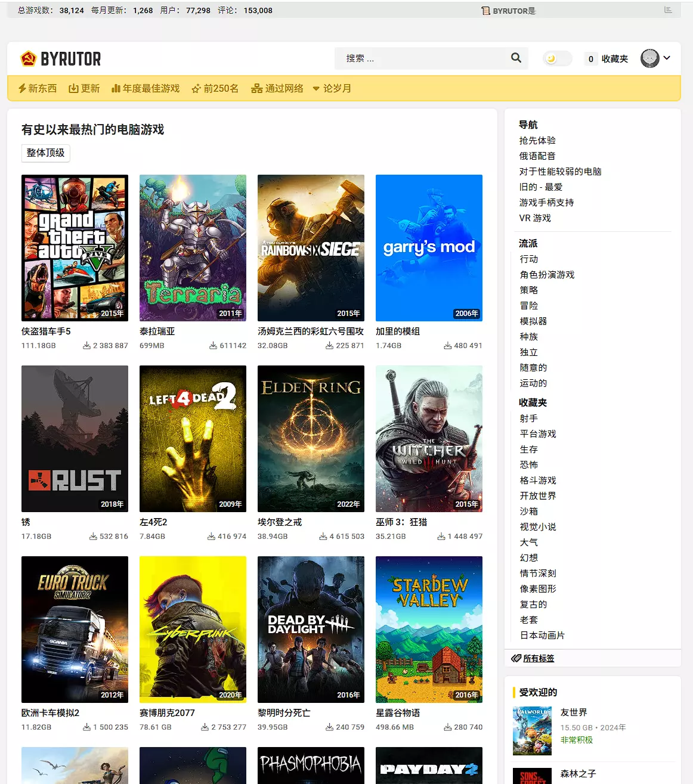Open the 俄语配音 navigation link
693x784 pixels.
coord(537,156)
